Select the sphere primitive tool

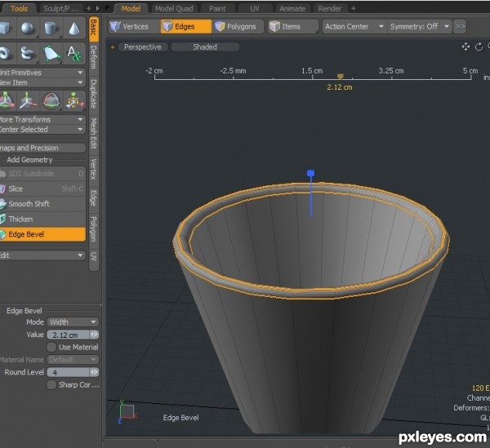28,29
